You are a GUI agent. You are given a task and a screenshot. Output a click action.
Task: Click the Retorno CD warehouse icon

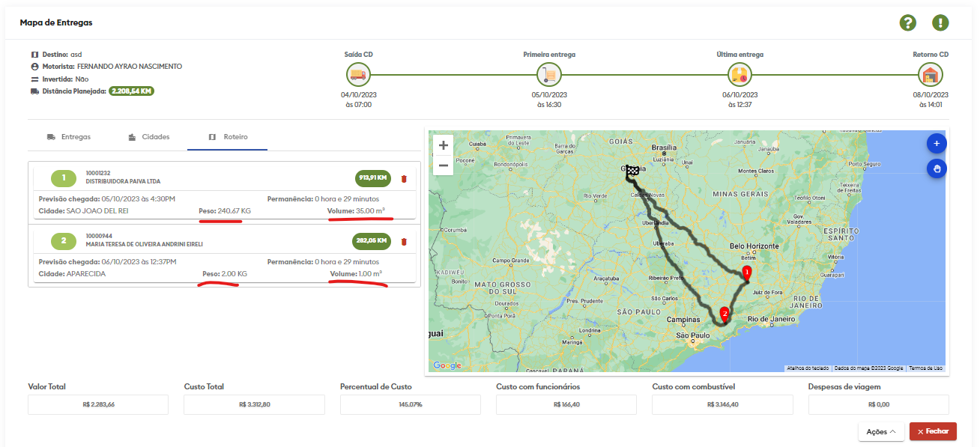coord(931,74)
